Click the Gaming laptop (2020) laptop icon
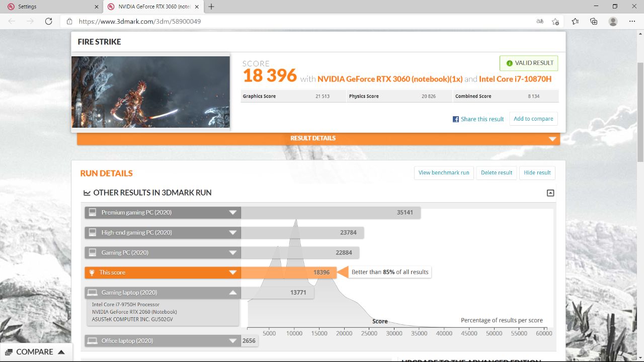 click(x=92, y=293)
